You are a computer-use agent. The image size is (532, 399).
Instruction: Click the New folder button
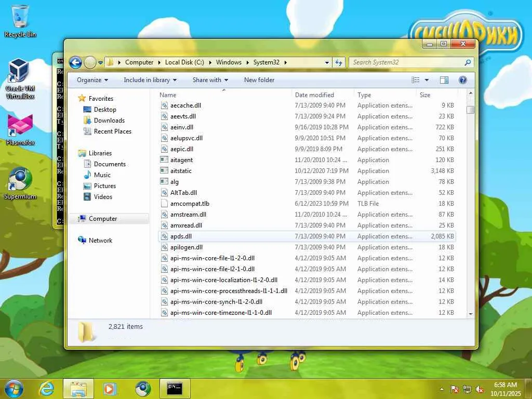click(x=259, y=80)
